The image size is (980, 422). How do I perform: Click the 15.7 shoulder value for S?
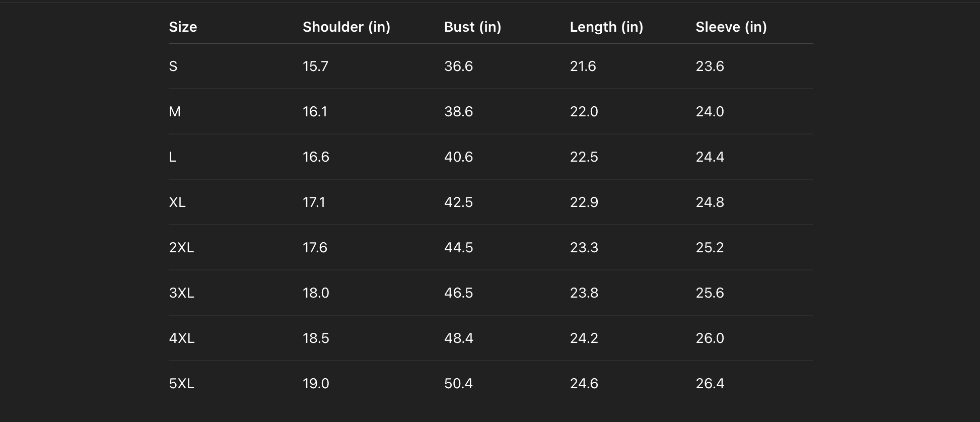pos(315,66)
